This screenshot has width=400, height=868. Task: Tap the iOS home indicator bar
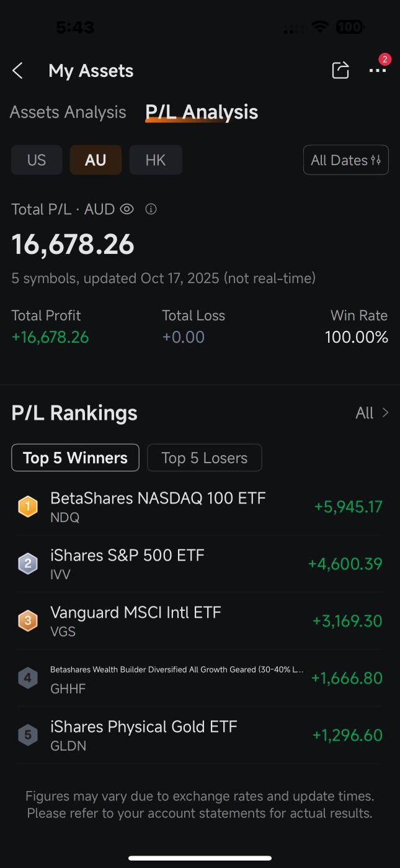(x=200, y=858)
